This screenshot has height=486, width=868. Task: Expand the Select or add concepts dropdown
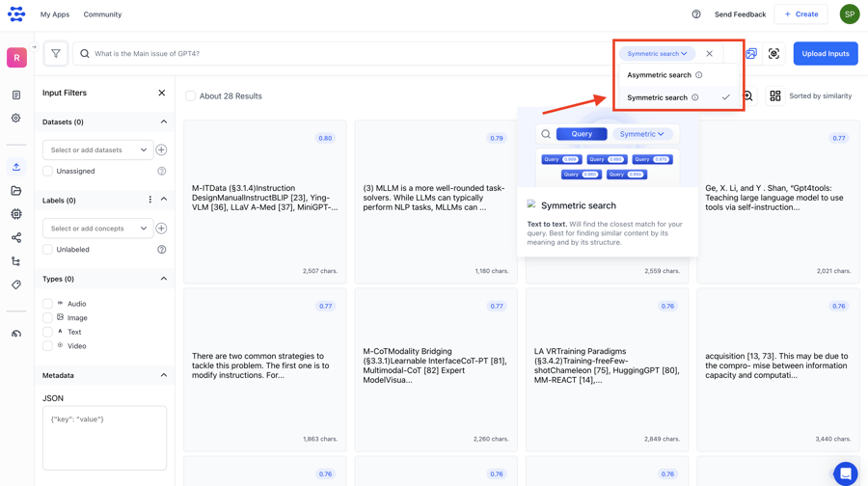98,229
